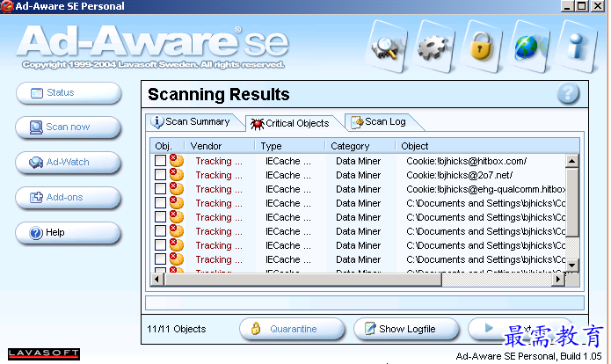The image size is (611, 364).
Task: Click the red tracking icon beside hitbox.com cookie
Action: coord(177,161)
